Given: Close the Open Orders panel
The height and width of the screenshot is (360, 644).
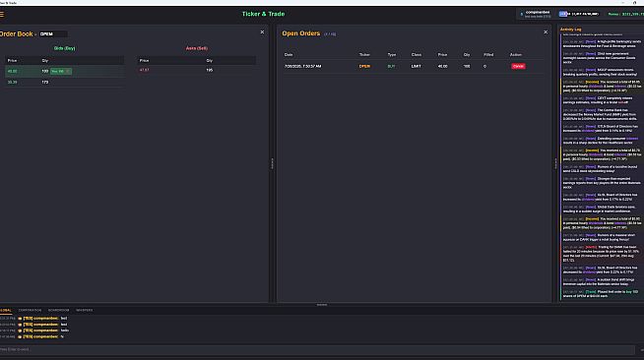Looking at the screenshot, I should click(x=546, y=32).
